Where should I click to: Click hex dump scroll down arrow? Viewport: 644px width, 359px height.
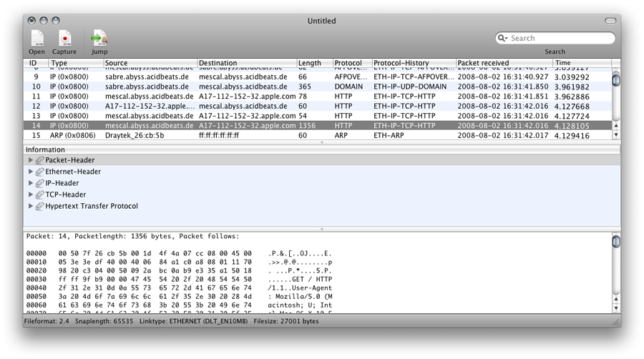click(616, 308)
